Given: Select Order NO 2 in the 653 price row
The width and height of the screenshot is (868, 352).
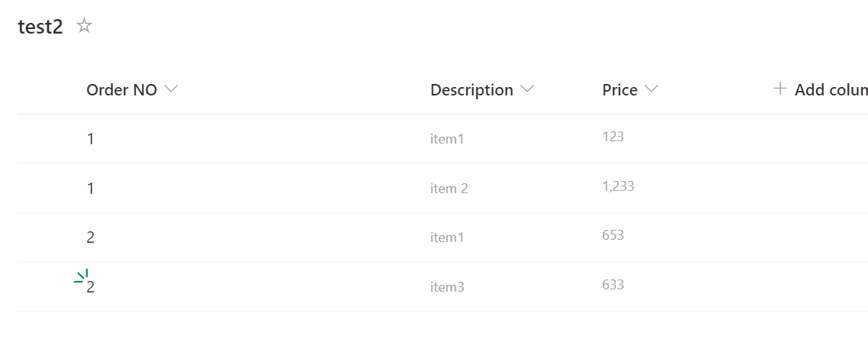Looking at the screenshot, I should [x=91, y=237].
